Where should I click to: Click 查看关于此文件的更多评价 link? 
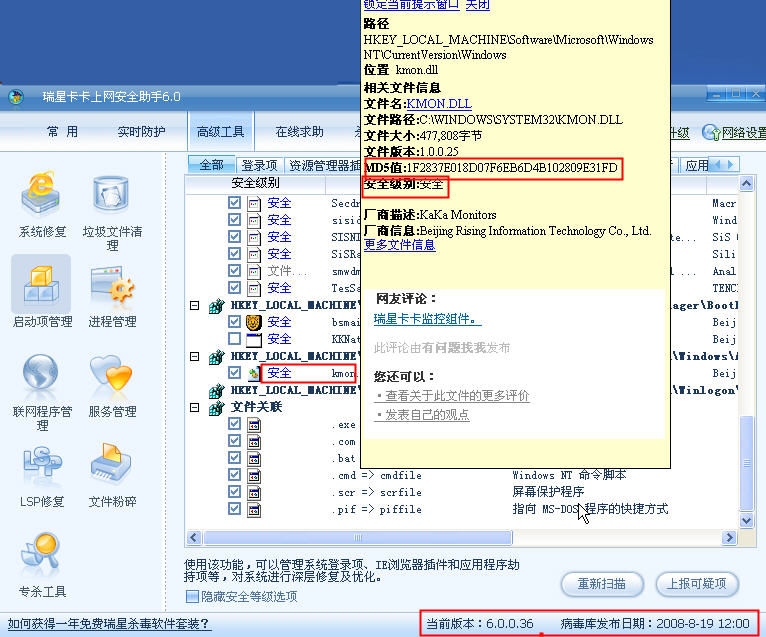453,396
